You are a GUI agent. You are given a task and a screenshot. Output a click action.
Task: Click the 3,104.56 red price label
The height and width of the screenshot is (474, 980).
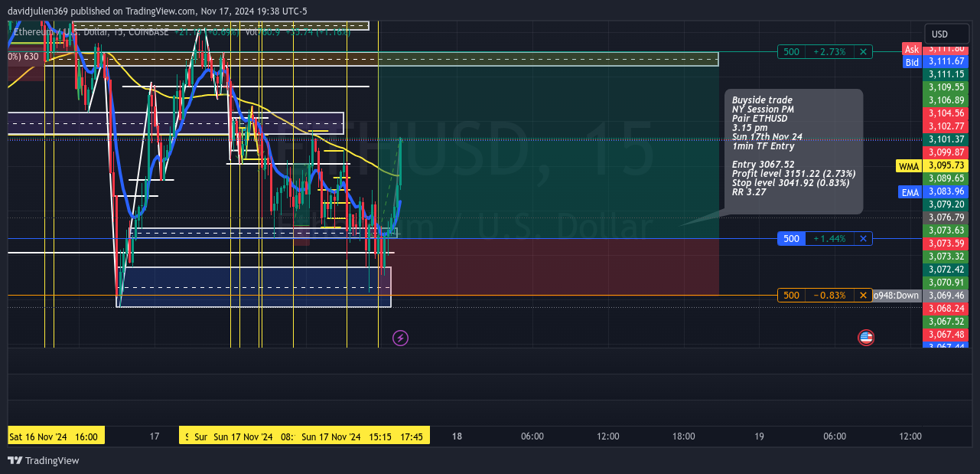[946, 113]
